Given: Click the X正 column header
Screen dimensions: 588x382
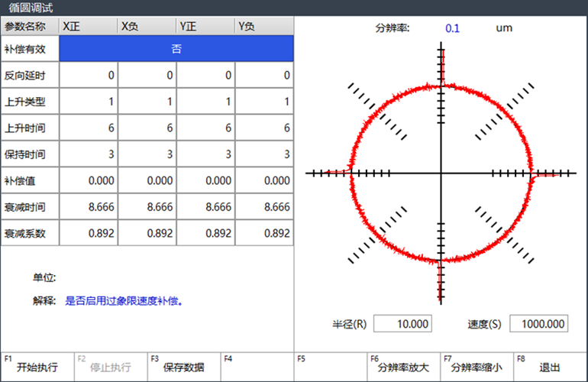Looking at the screenshot, I should click(x=89, y=26).
